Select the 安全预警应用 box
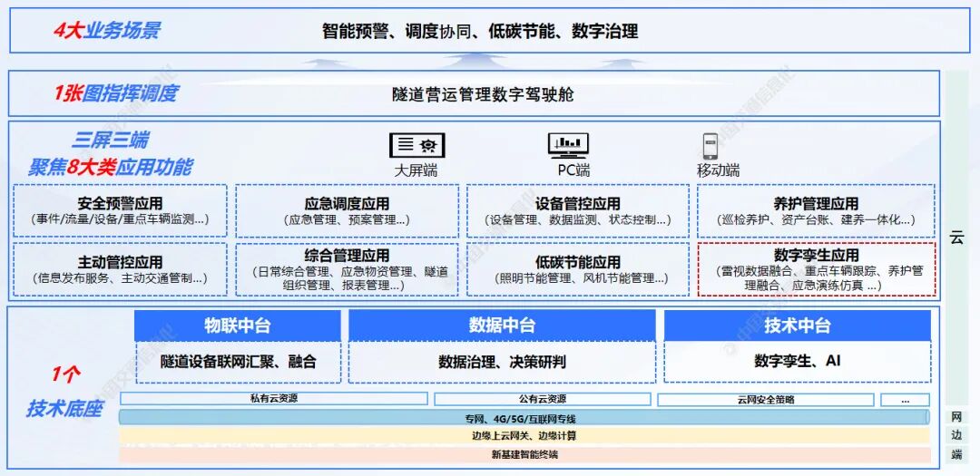Image resolution: width=980 pixels, height=476 pixels. [x=120, y=210]
